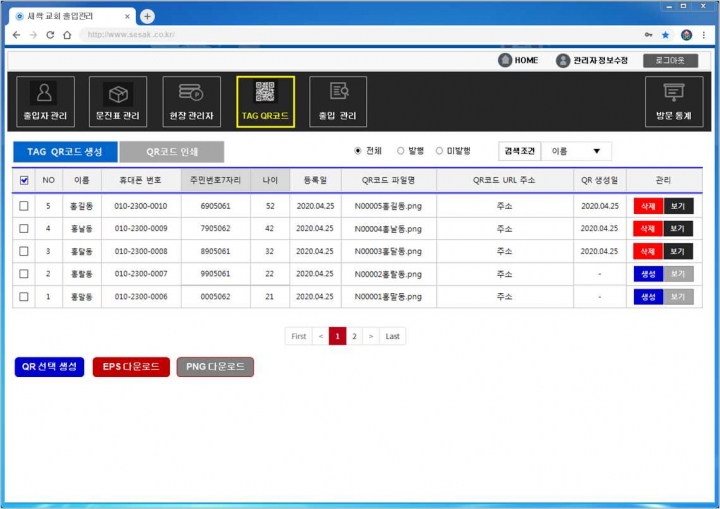The image size is (720, 509).
Task: Open TAG QR코드 menu icon
Action: click(x=265, y=101)
